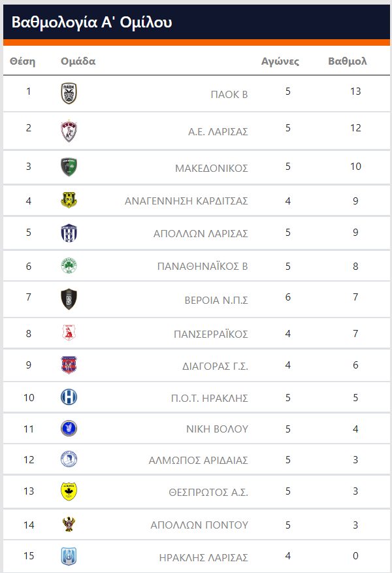This screenshot has width=392, height=573.
Task: Click the Βαθμολ column header
Action: pyautogui.click(x=348, y=61)
